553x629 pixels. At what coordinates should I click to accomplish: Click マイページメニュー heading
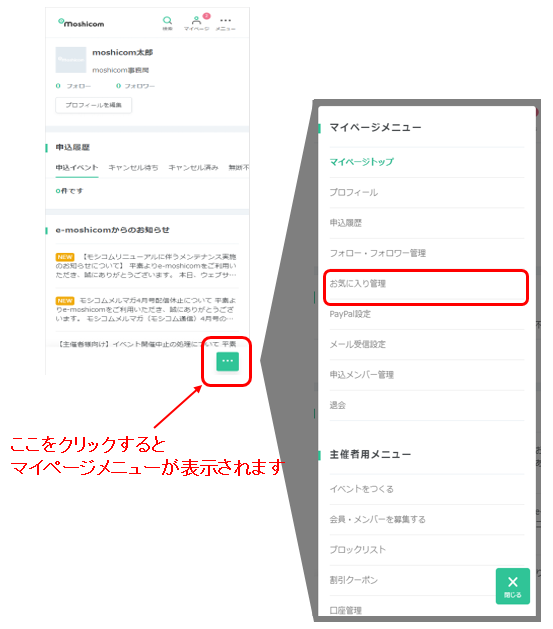[x=375, y=128]
